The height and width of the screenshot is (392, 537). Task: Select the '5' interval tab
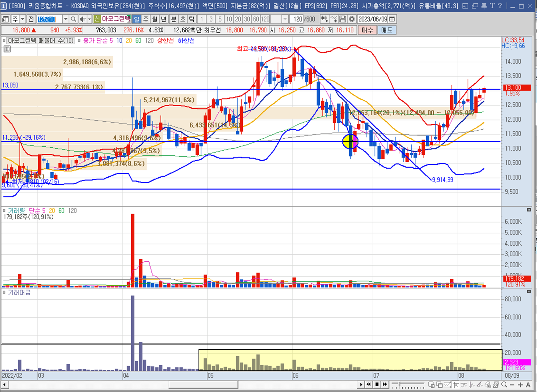220,19
